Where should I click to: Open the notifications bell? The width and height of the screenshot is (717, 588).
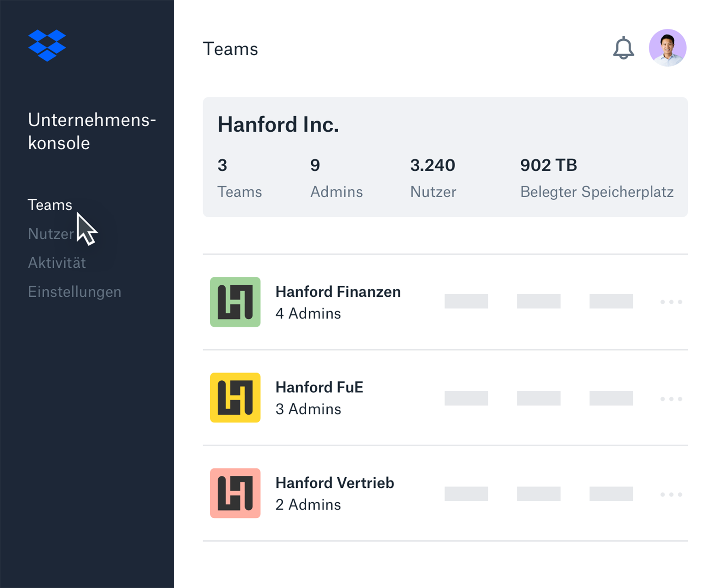(623, 48)
